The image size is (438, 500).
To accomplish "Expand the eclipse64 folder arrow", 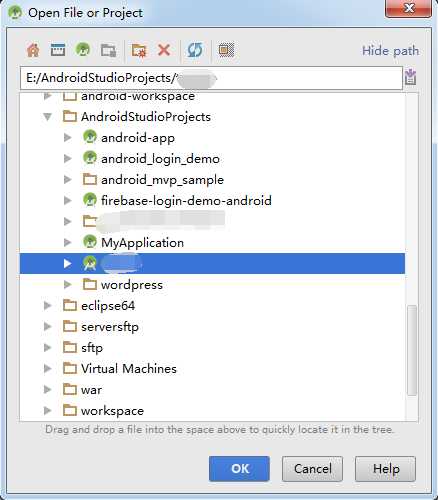I will coord(48,305).
